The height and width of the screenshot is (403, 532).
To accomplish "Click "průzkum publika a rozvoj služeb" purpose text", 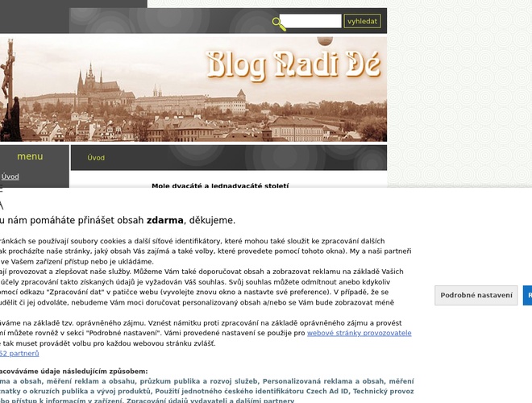I will click(187, 380).
